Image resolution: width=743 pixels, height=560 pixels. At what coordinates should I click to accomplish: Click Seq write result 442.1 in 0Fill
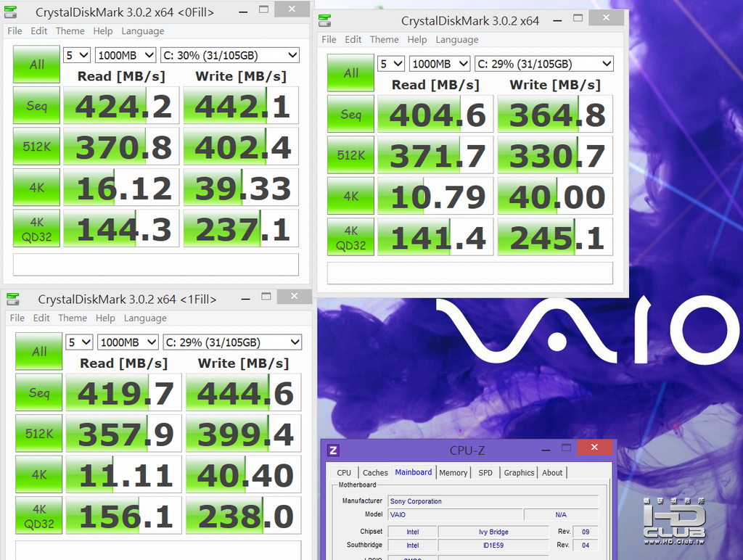(241, 105)
